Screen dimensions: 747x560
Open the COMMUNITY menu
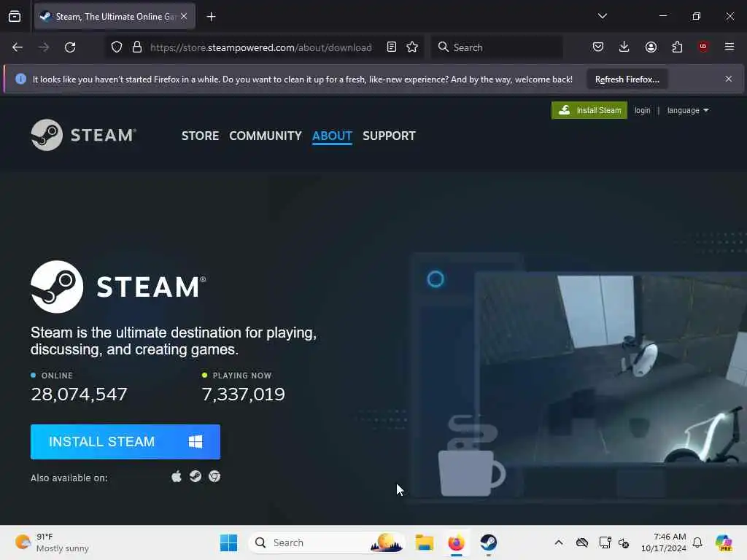click(266, 136)
